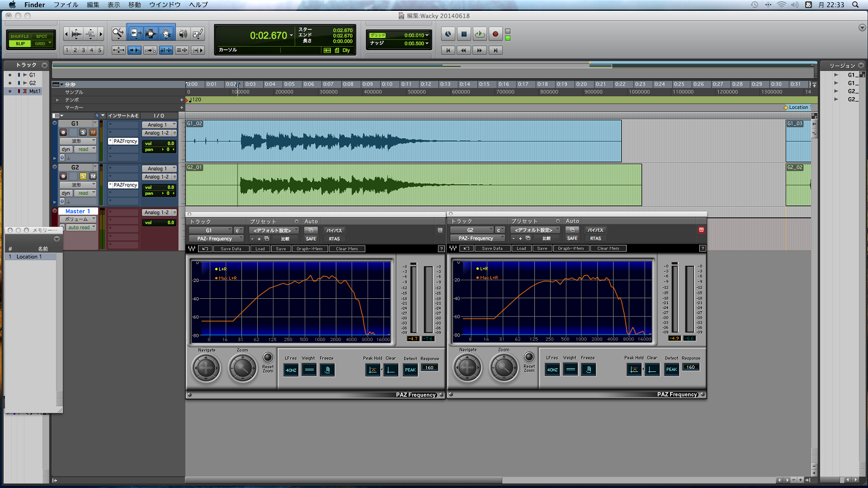Viewport: 868px width, 488px height.
Task: Click Weight button in G1 PAZ plugin
Action: click(309, 370)
